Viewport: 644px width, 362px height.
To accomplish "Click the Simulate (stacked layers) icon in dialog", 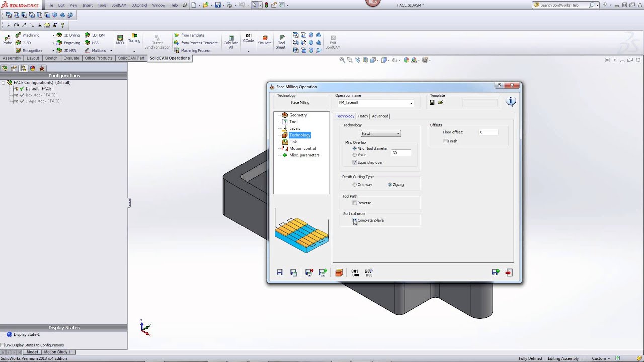I will [x=339, y=273].
